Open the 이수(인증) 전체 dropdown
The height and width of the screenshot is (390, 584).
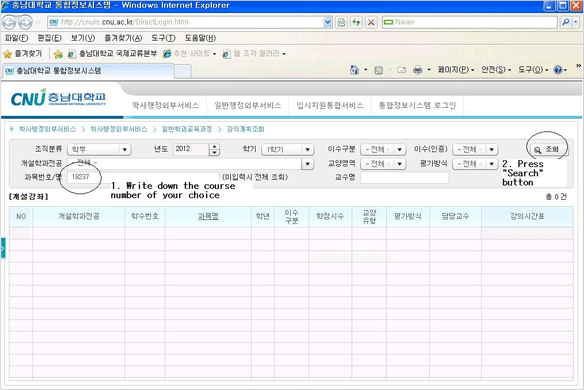click(x=475, y=149)
